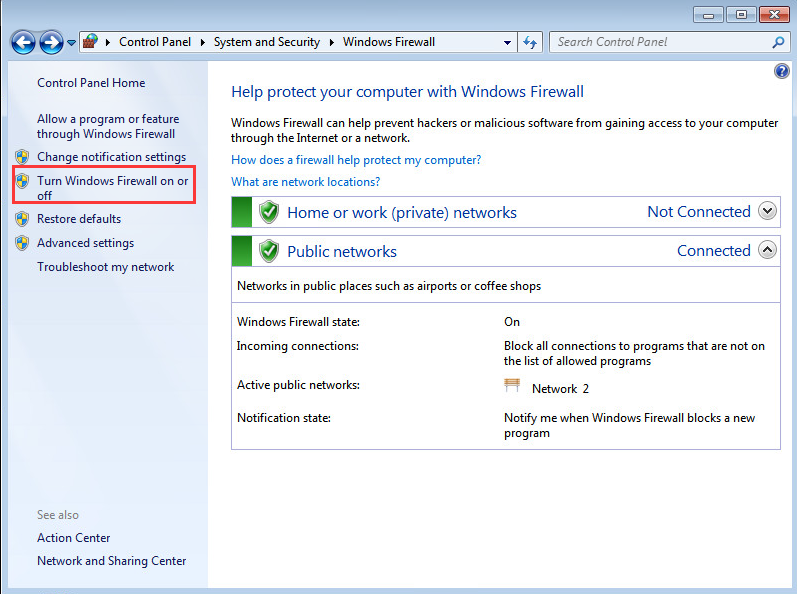Image resolution: width=797 pixels, height=594 pixels.
Task: Click shield icon beside Turn Windows Firewall
Action: point(22,181)
